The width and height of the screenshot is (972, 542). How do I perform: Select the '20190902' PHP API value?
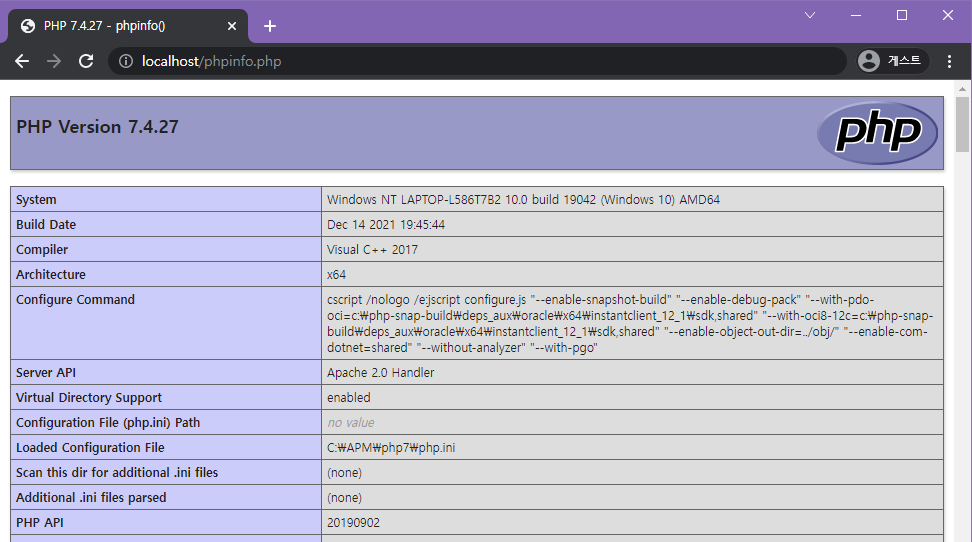point(353,522)
